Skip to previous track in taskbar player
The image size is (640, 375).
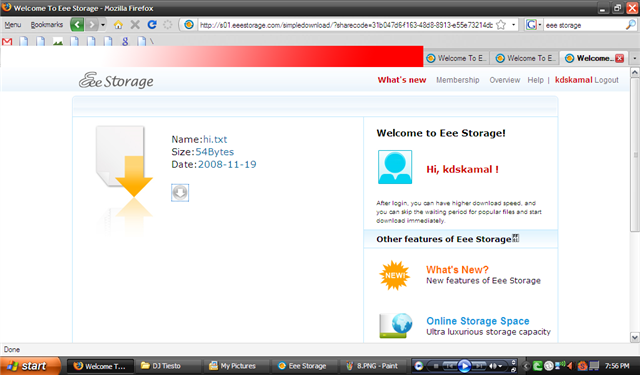tap(449, 366)
